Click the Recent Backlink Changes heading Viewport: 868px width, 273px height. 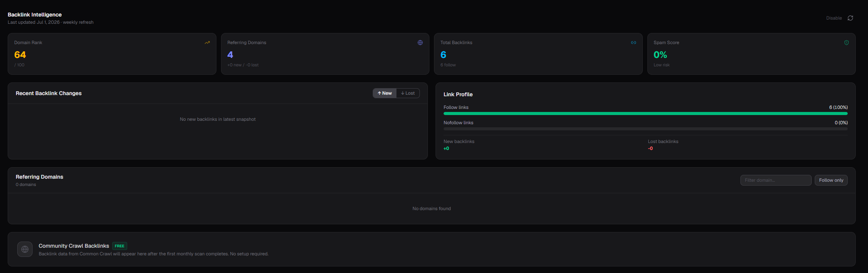(49, 93)
